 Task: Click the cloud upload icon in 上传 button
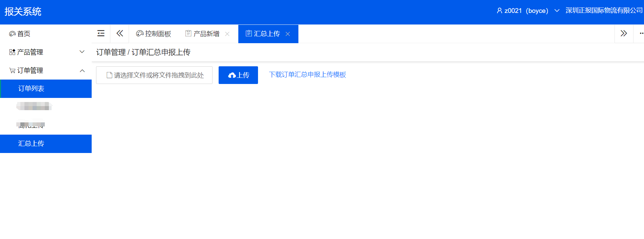(232, 75)
